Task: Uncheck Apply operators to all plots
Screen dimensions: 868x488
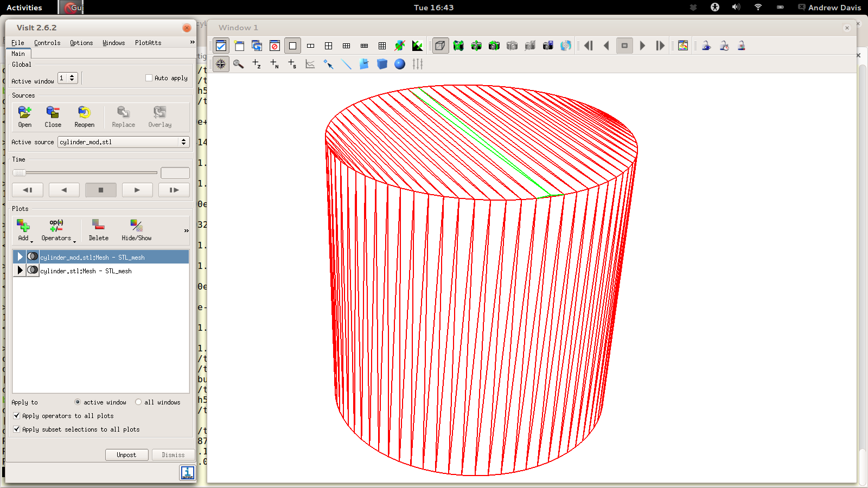Action: tap(16, 416)
